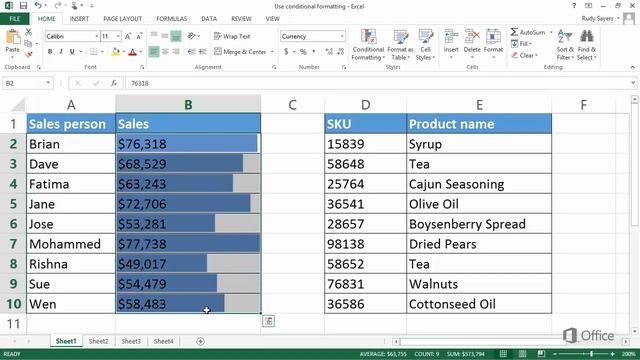The image size is (640, 360).
Task: Switch to DATA ribbon tab
Action: (x=209, y=19)
